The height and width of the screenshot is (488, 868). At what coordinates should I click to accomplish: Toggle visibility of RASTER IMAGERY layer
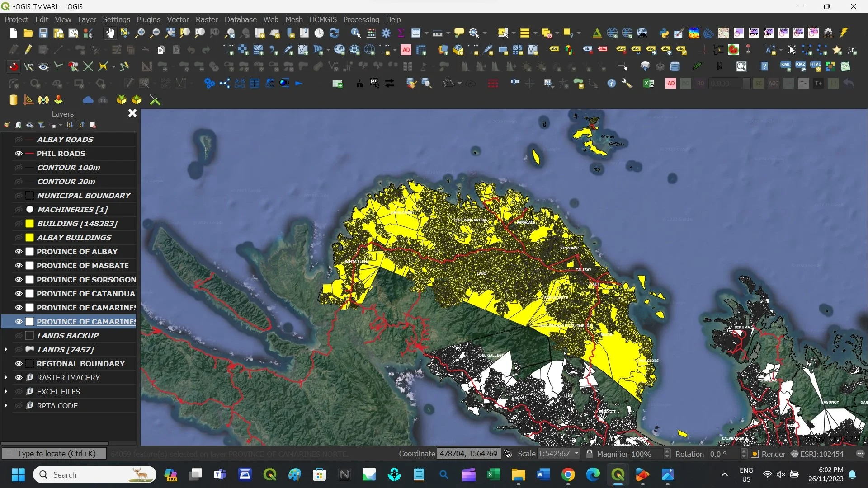18,378
